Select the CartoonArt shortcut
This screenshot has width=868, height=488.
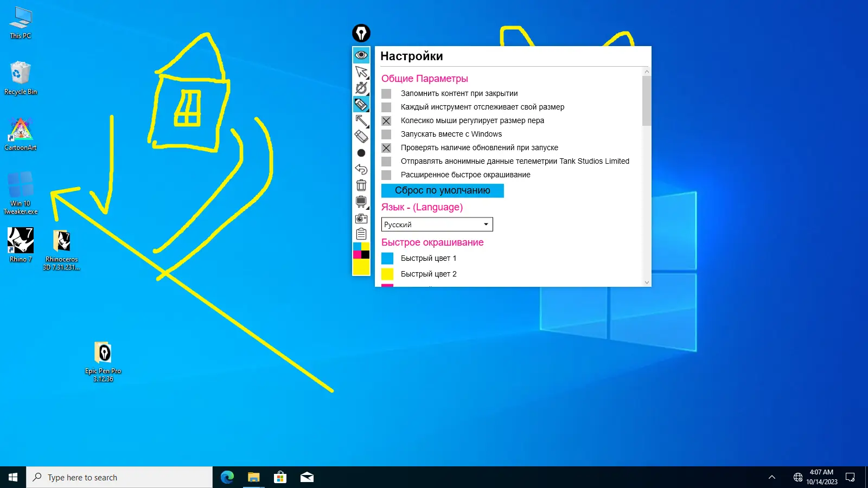coord(21,134)
